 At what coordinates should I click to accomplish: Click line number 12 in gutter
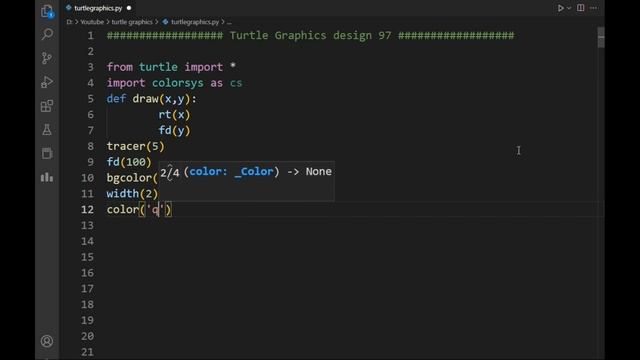(x=87, y=209)
